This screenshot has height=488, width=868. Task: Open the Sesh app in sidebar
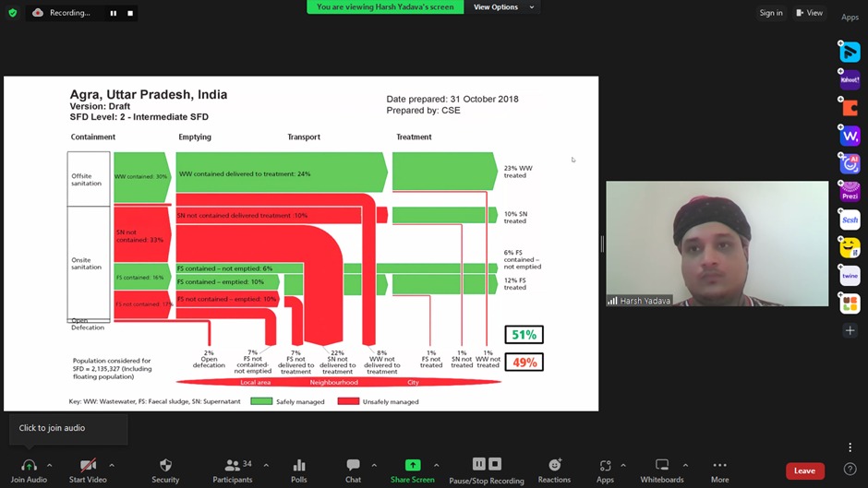(850, 220)
